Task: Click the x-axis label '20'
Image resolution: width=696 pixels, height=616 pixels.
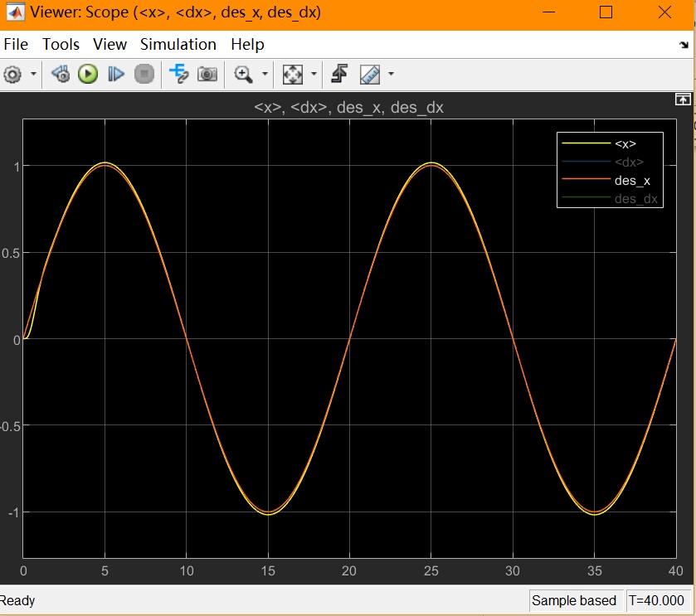Action: click(349, 570)
